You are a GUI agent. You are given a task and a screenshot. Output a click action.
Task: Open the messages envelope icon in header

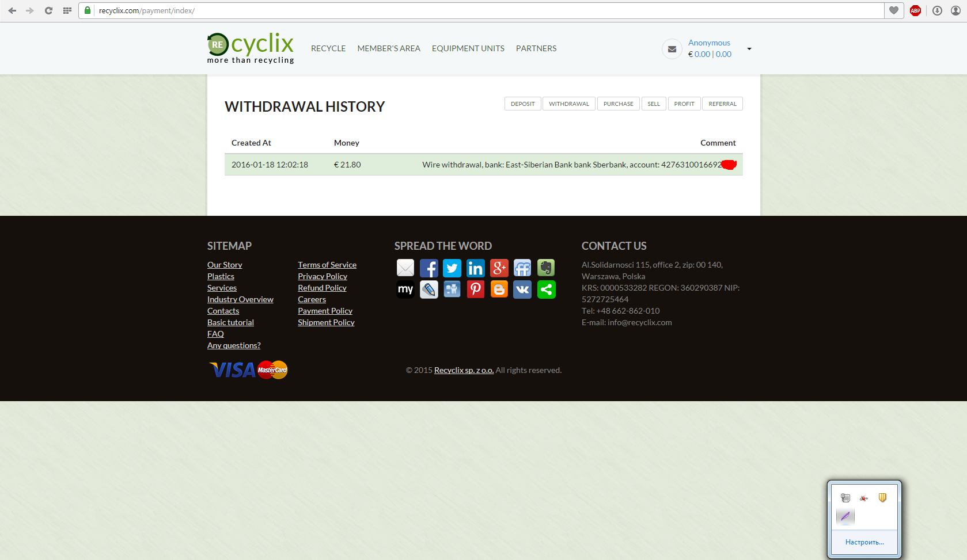pyautogui.click(x=672, y=49)
